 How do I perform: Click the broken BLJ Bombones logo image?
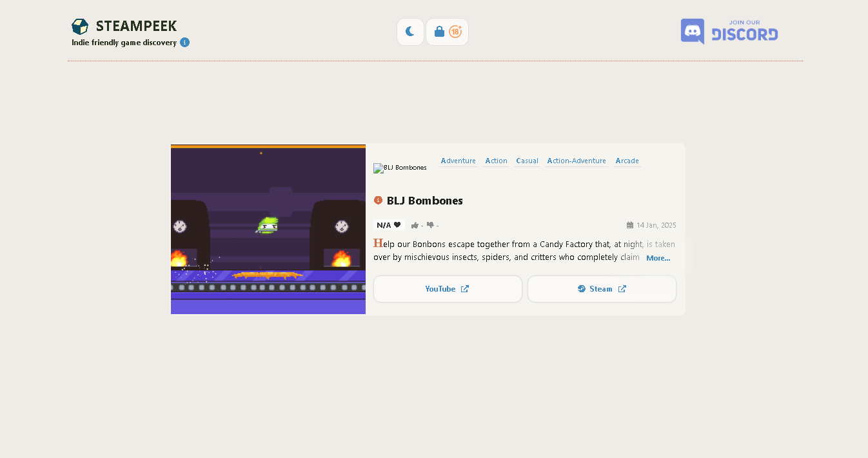pos(400,168)
